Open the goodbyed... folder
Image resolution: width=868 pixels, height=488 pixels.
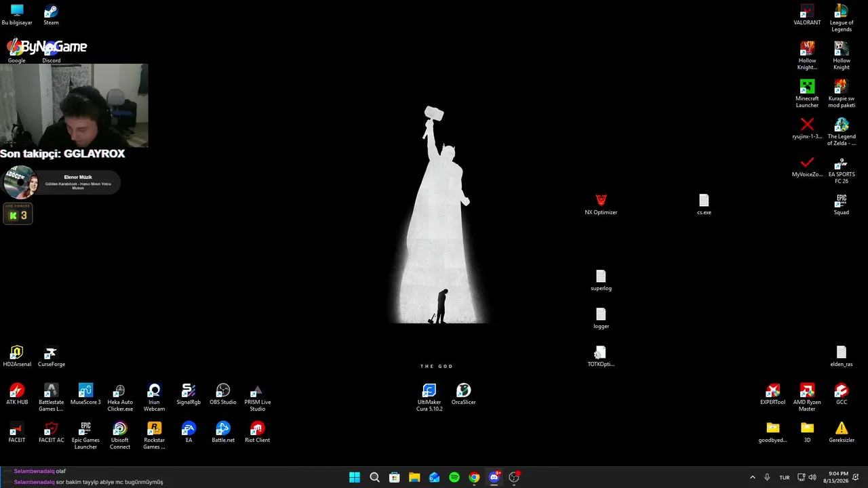(772, 432)
